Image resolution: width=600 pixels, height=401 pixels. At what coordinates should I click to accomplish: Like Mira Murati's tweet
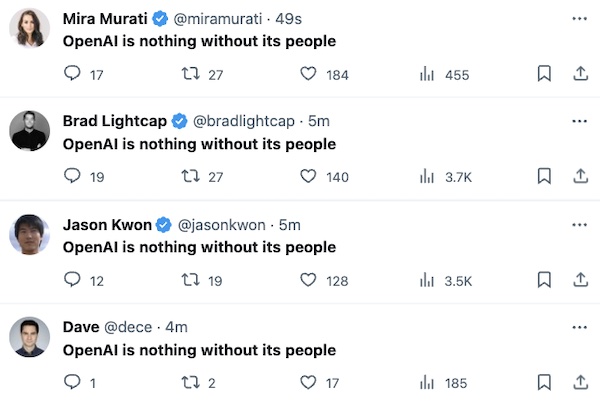[308, 73]
